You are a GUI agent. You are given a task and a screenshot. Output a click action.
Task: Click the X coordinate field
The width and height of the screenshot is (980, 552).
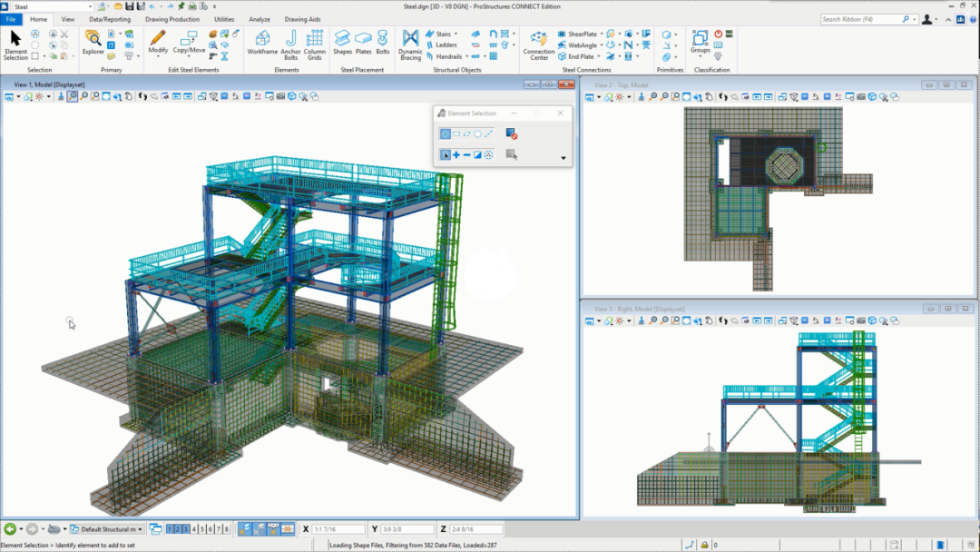tap(338, 529)
